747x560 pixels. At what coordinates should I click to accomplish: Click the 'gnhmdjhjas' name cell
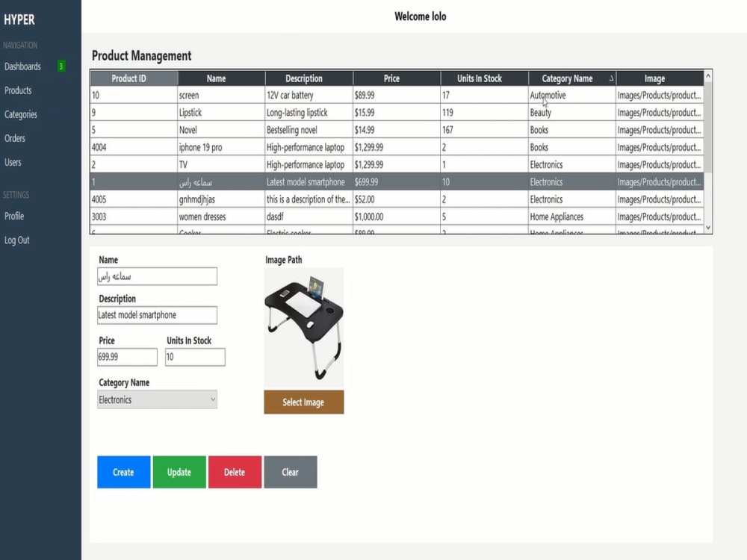point(222,199)
